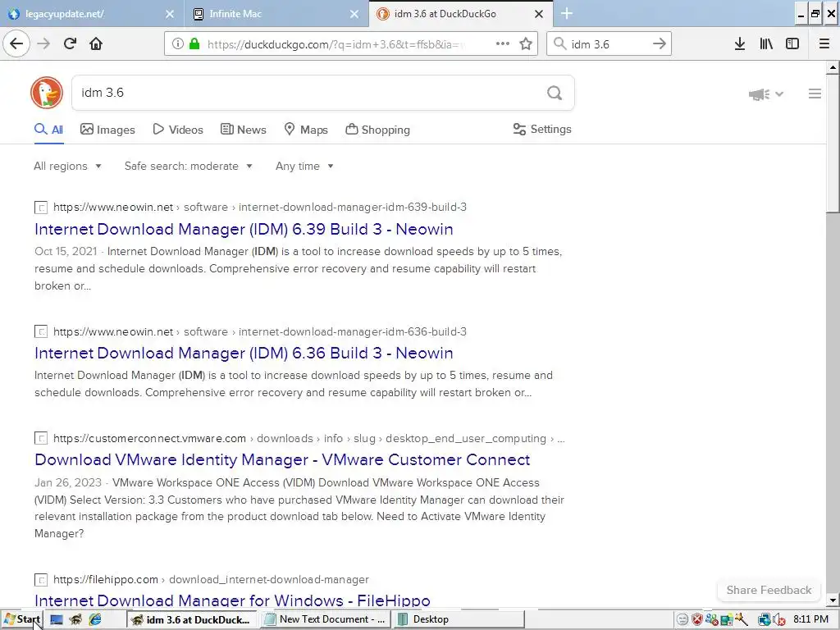The width and height of the screenshot is (840, 630).
Task: Open IDM 6.39 Build 3 Neowin result
Action: tap(244, 230)
